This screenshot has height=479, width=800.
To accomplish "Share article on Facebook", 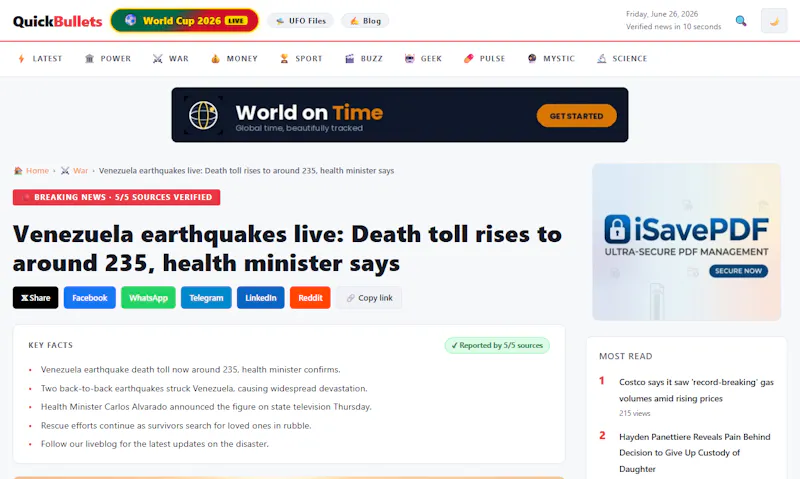I will 90,297.
